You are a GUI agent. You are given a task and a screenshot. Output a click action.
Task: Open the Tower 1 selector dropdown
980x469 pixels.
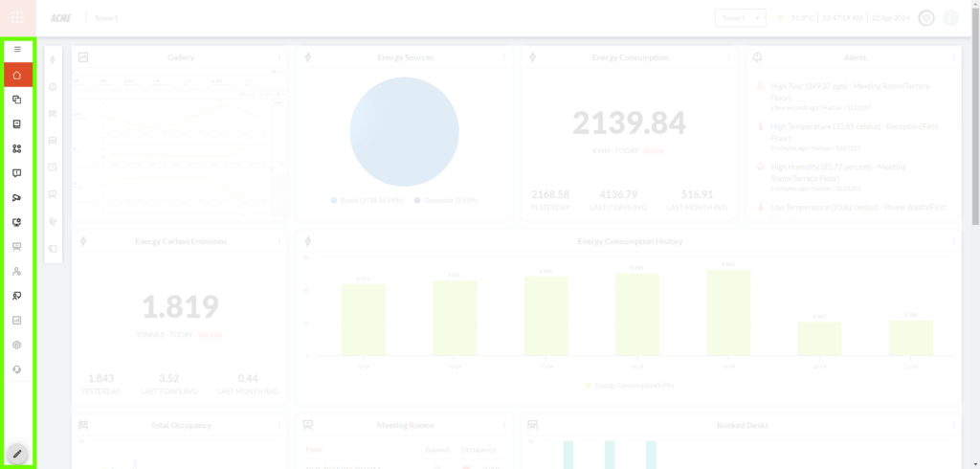click(740, 18)
